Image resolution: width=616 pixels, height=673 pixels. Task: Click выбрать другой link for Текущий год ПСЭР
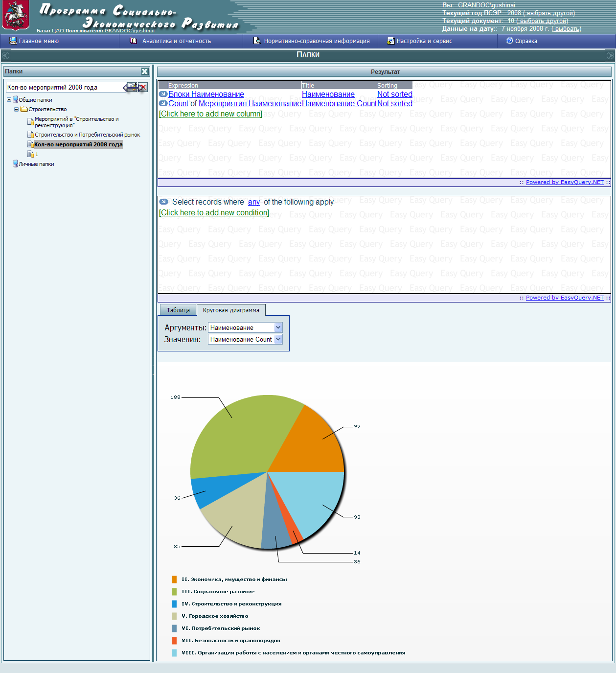tap(549, 13)
